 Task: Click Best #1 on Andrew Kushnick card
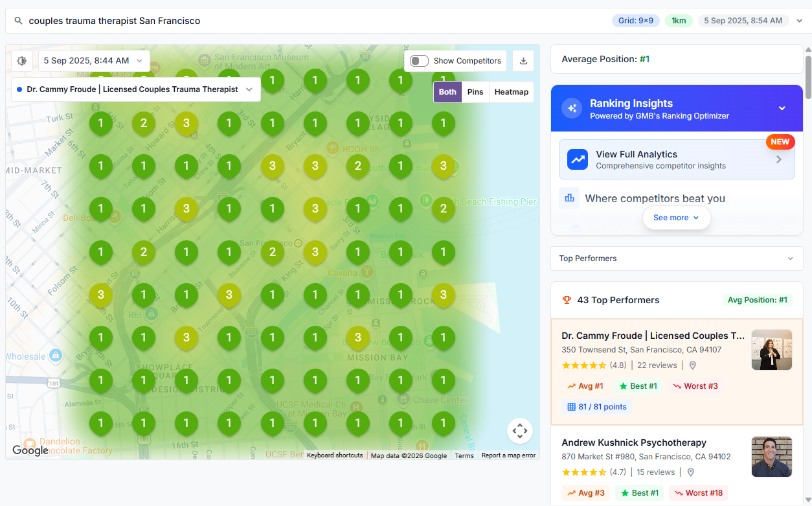639,493
